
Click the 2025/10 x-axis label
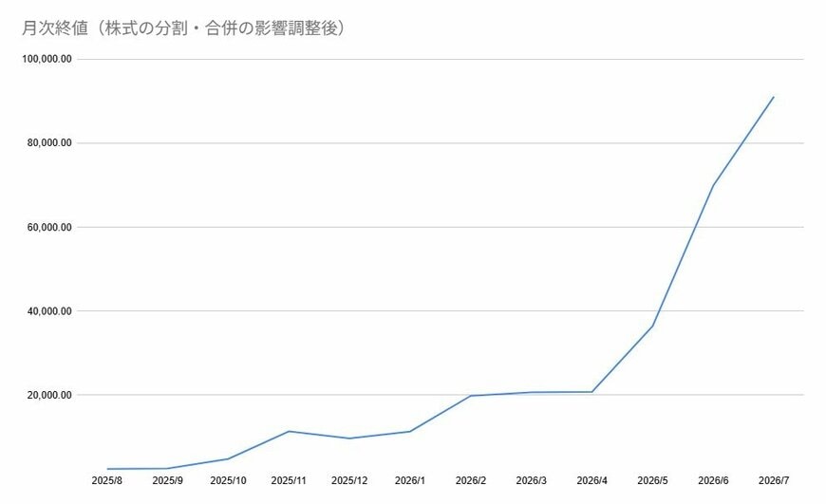click(228, 480)
